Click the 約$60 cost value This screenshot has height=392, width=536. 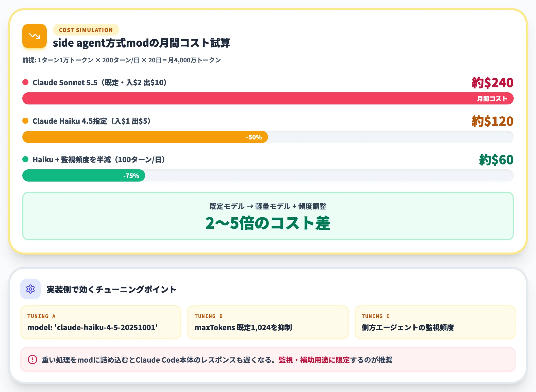pyautogui.click(x=496, y=160)
